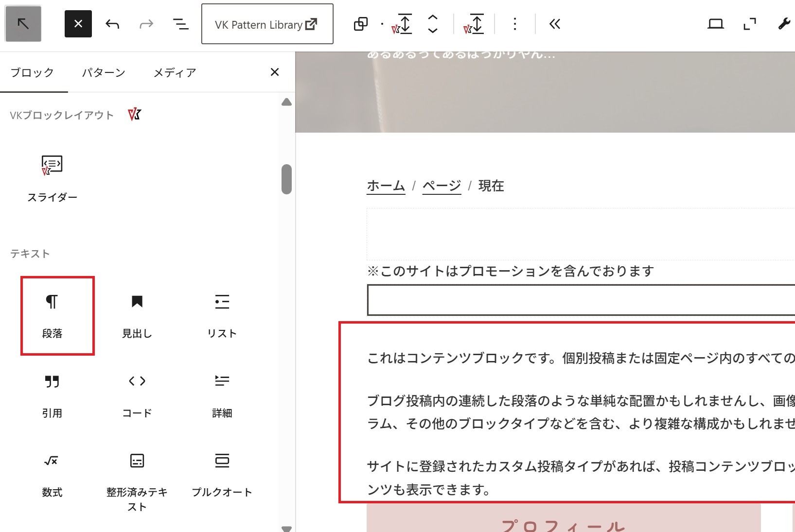Click the inserter scrollbar up arrow
This screenshot has width=795, height=532.
point(287,102)
